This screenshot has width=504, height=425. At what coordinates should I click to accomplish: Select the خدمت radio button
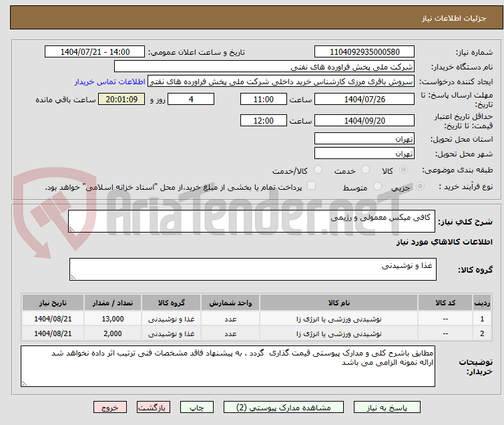pyautogui.click(x=365, y=170)
